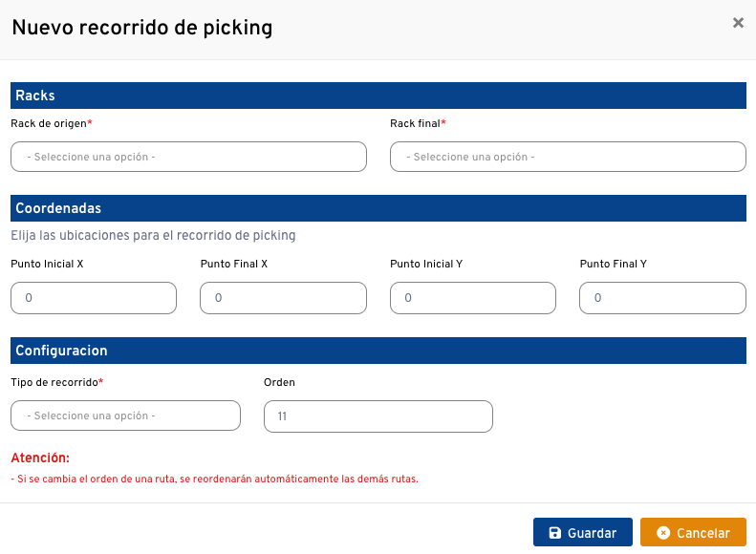Image resolution: width=756 pixels, height=554 pixels.
Task: Close the Nuevo recorrido de picking dialog
Action: pyautogui.click(x=738, y=23)
